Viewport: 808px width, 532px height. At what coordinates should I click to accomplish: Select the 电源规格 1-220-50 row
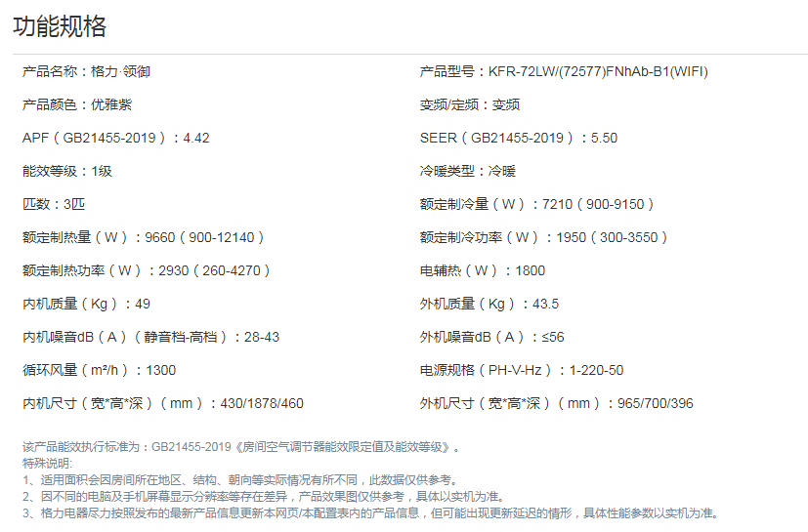pyautogui.click(x=521, y=370)
